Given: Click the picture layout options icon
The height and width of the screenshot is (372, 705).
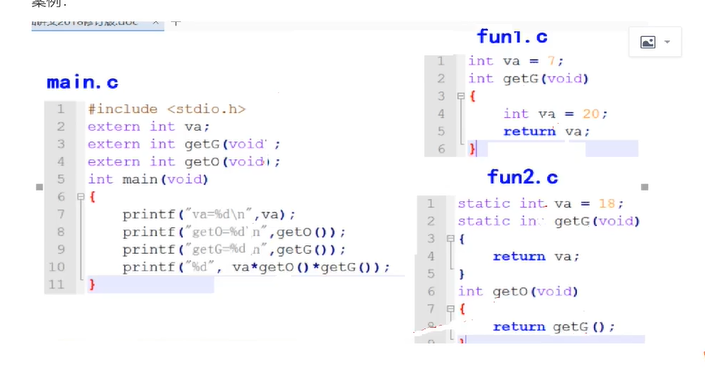Looking at the screenshot, I should 647,42.
